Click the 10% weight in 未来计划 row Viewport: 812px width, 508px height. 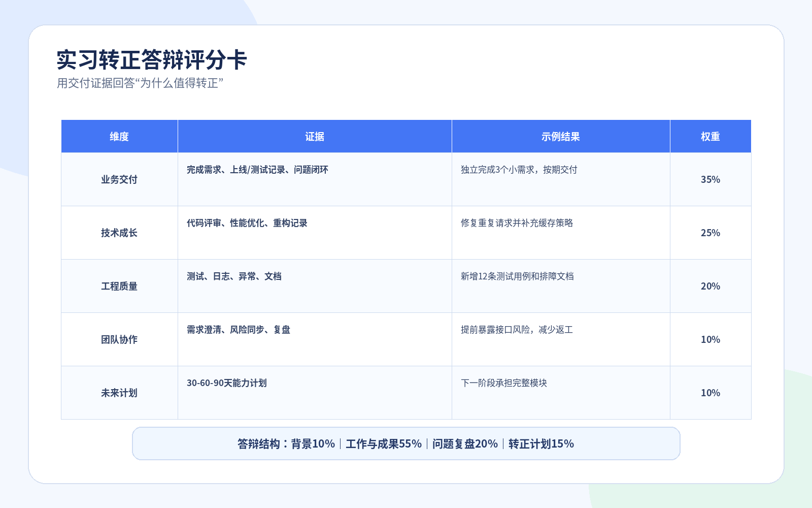tap(710, 393)
